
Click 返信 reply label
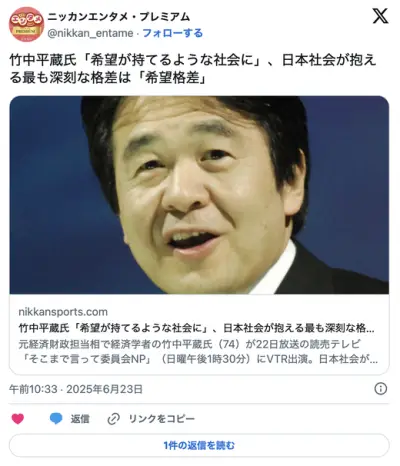pyautogui.click(x=80, y=419)
